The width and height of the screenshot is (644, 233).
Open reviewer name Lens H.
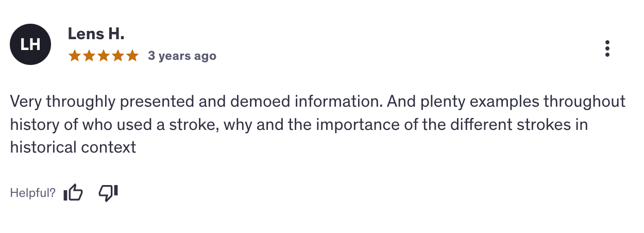[x=96, y=35]
